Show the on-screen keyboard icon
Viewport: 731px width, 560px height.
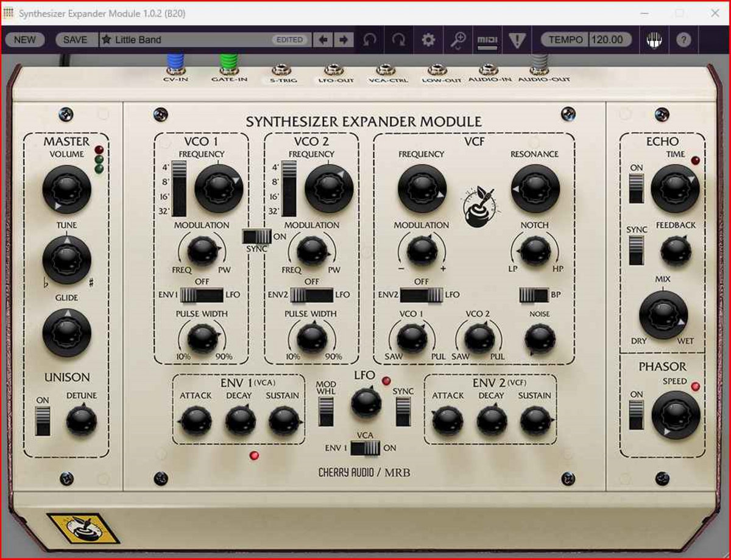pyautogui.click(x=654, y=40)
